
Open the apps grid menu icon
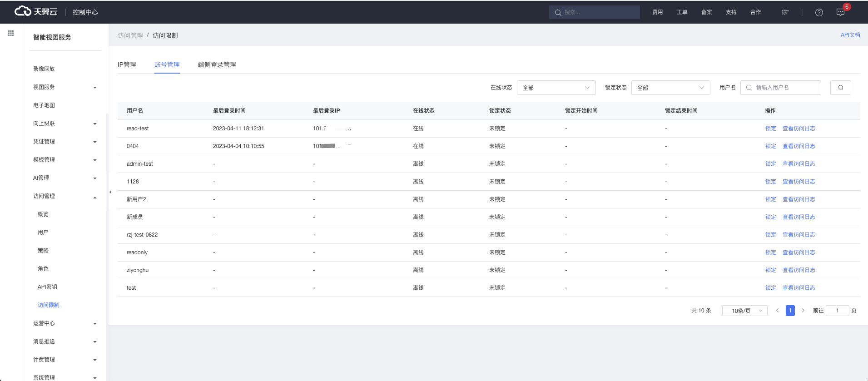click(11, 33)
